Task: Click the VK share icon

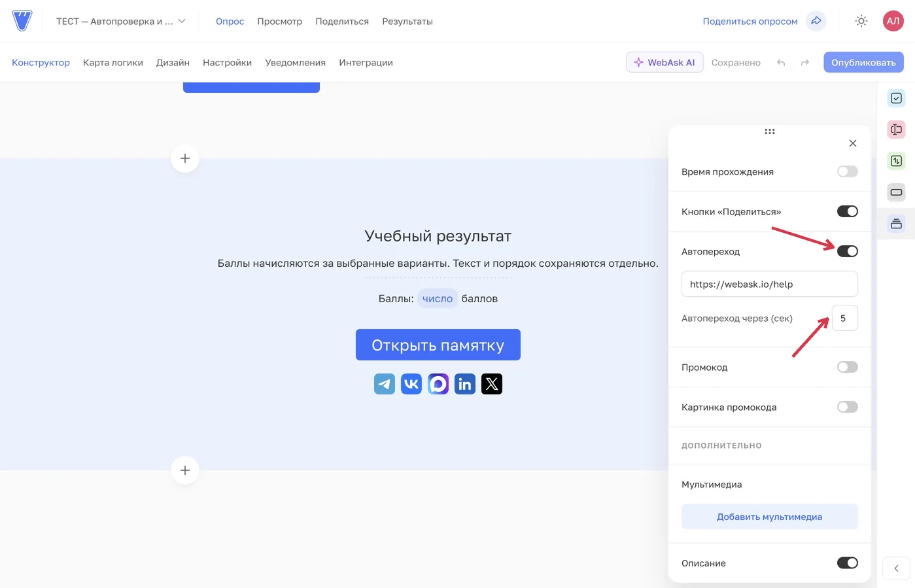Action: [411, 384]
